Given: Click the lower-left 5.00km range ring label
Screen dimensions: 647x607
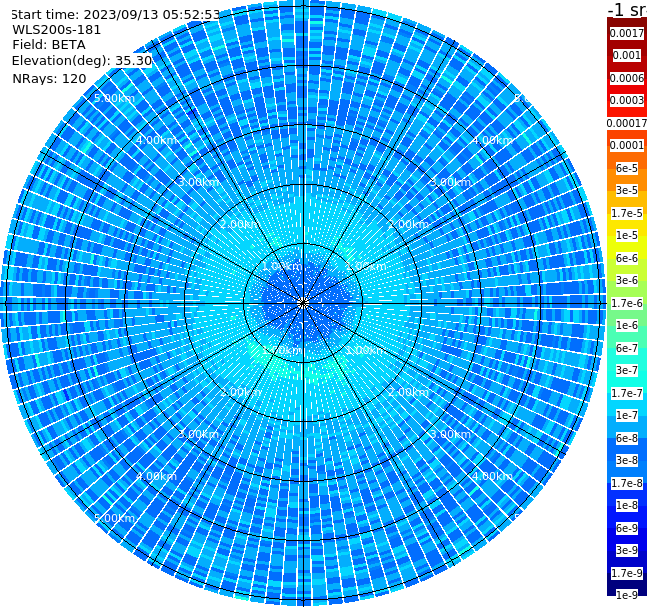Looking at the screenshot, I should [x=115, y=518].
